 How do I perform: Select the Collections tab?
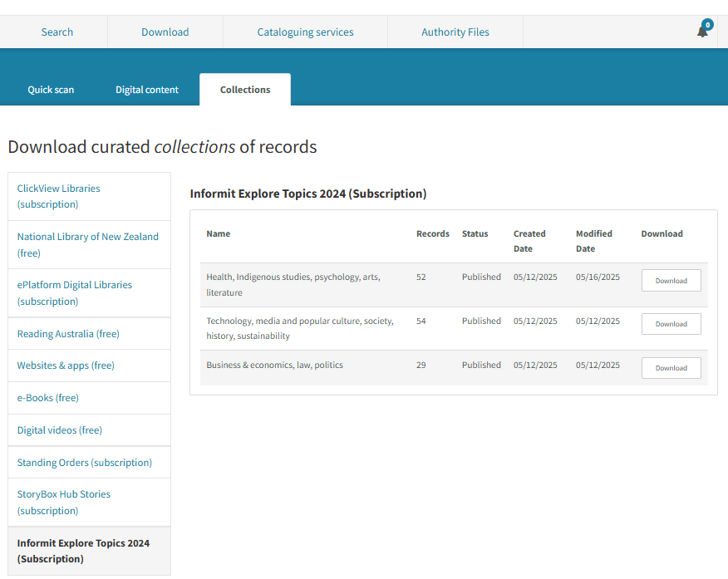coord(245,90)
